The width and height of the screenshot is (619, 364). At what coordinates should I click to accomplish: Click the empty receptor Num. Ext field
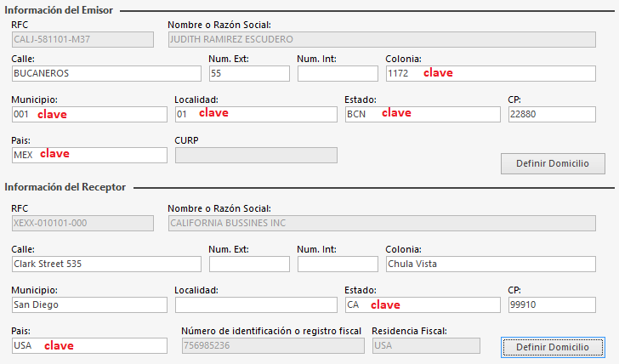(248, 264)
